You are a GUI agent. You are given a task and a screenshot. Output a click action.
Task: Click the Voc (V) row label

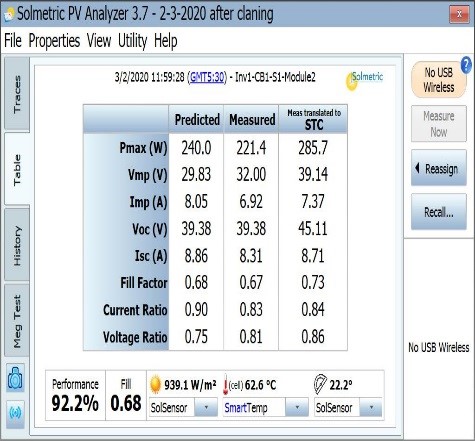coord(149,229)
